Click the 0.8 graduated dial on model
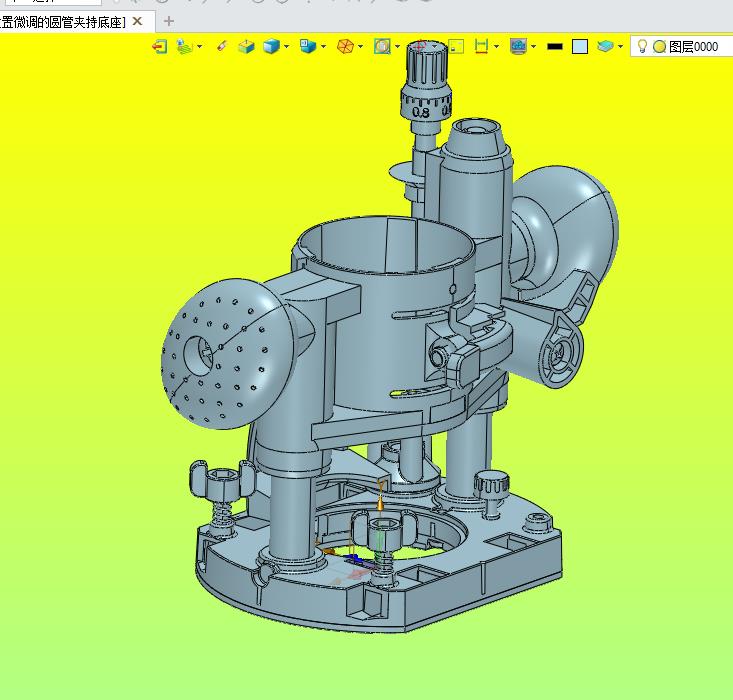Viewport: 733px width, 700px height. pos(425,105)
